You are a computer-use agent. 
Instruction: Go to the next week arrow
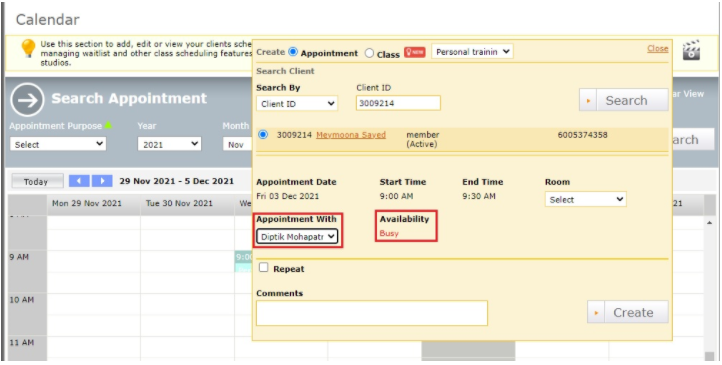pyautogui.click(x=102, y=181)
